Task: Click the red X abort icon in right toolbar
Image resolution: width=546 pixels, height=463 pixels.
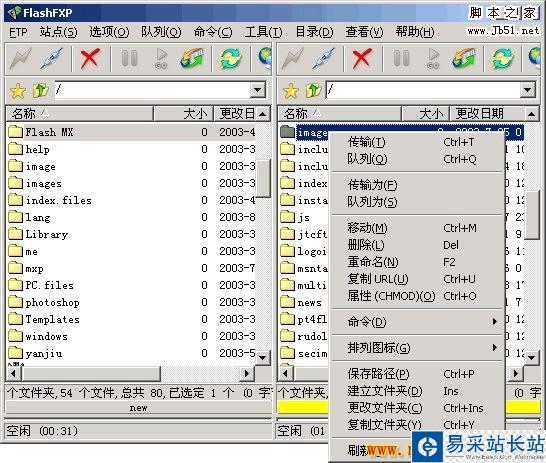Action: point(362,58)
